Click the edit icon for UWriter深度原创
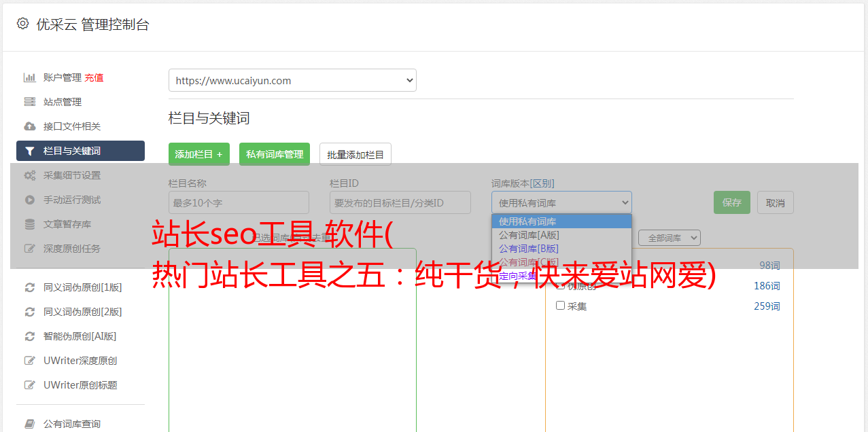Viewport: 868px width, 432px height. (x=29, y=361)
